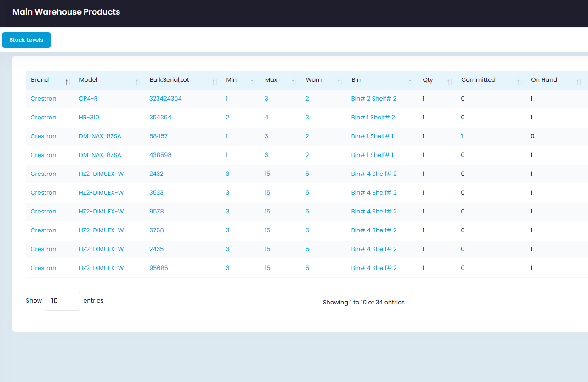Click Bin# 2 Shelf# 2 location
This screenshot has height=382, width=588.
374,99
